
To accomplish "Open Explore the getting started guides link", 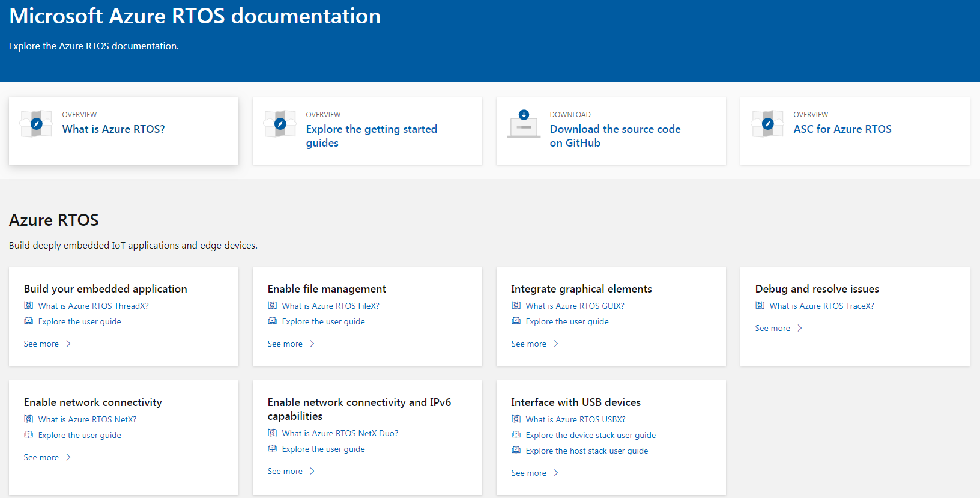I will 372,136.
